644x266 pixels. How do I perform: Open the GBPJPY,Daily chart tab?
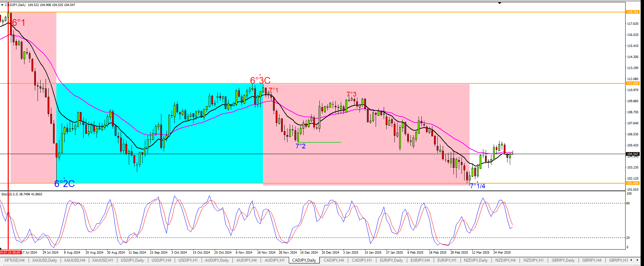(563, 260)
